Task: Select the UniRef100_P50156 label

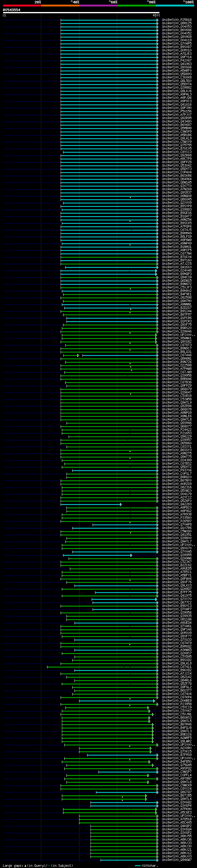Action: 177,111
